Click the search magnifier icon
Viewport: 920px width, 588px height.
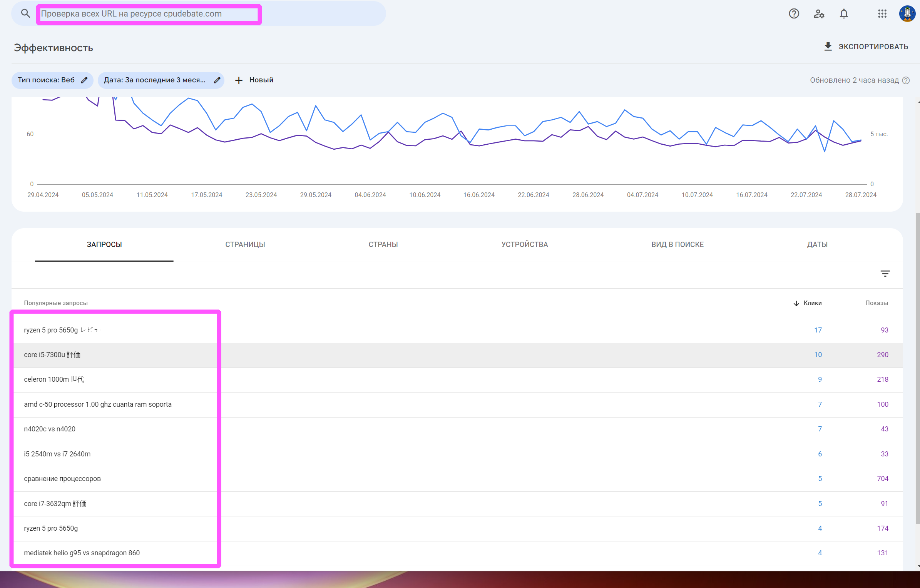pyautogui.click(x=25, y=13)
